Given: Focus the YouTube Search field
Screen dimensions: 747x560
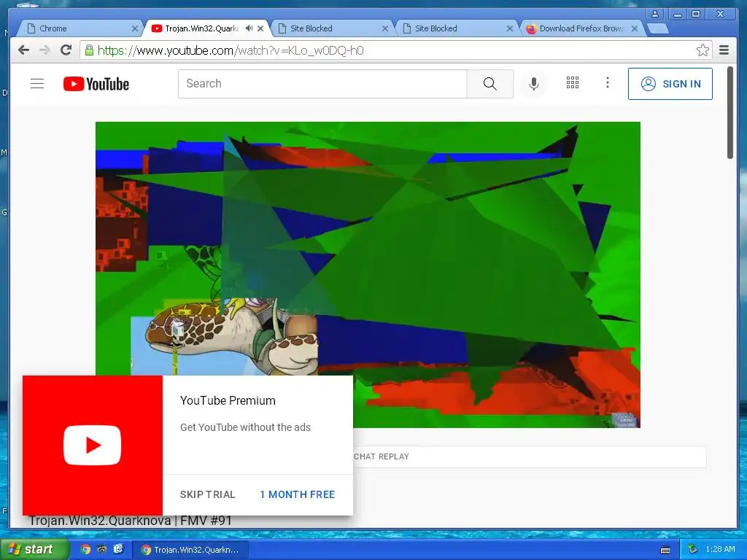Looking at the screenshot, I should coord(322,84).
